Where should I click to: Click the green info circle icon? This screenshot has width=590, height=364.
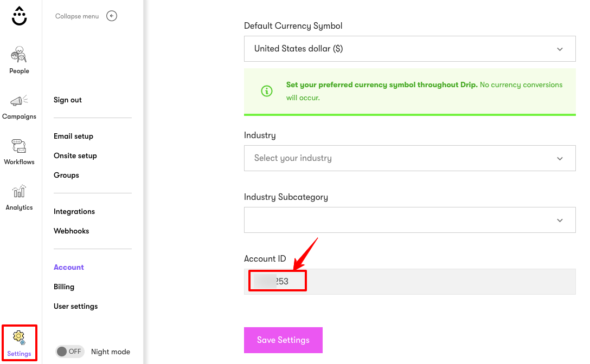click(267, 92)
